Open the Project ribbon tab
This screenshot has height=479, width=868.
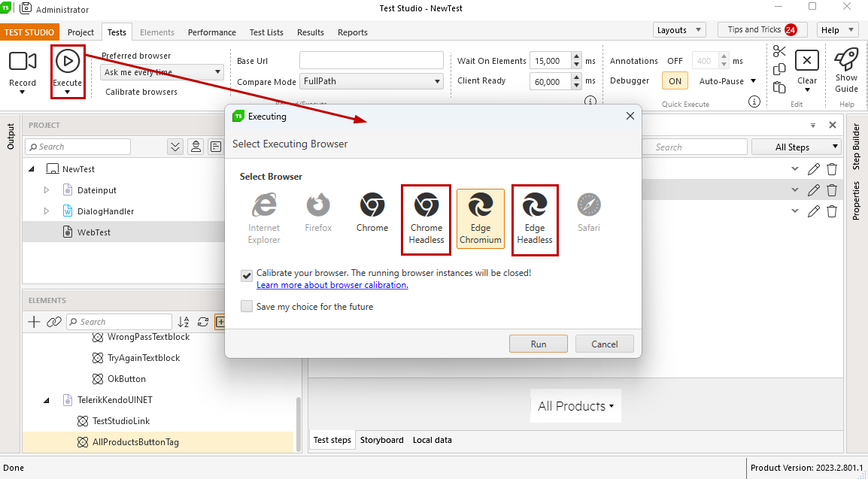click(80, 32)
